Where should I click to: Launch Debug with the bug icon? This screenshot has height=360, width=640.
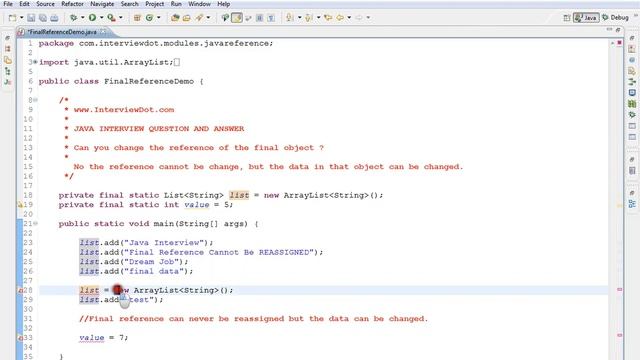tap(73, 18)
